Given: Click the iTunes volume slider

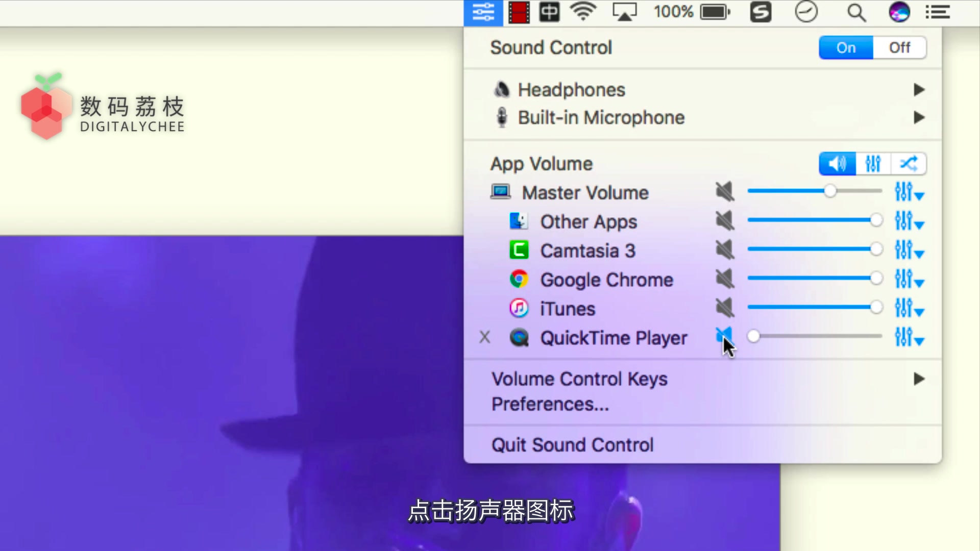Looking at the screenshot, I should pos(815,308).
